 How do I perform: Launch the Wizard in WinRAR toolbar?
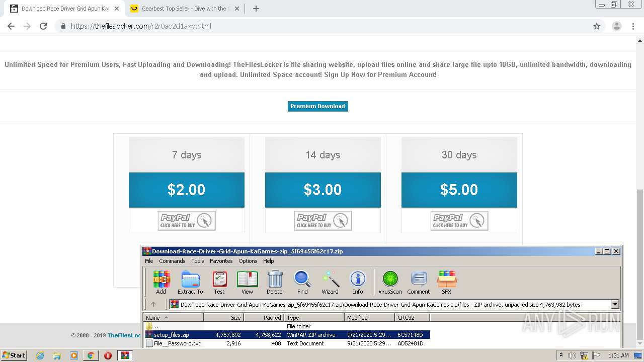330,282
